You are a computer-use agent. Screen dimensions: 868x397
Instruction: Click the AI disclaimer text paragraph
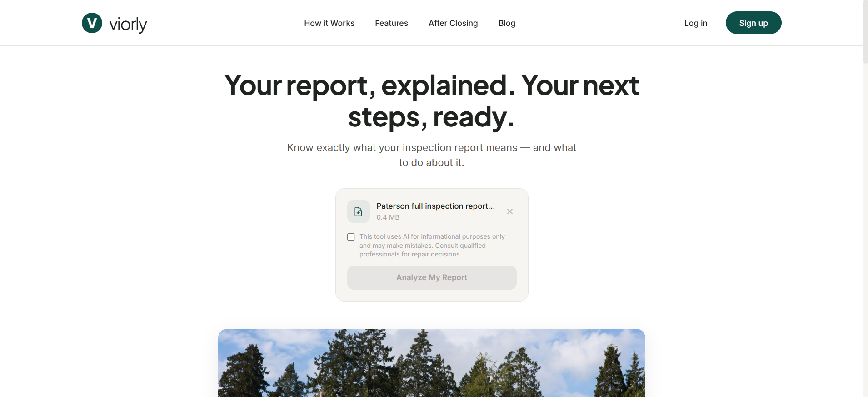[x=432, y=246]
